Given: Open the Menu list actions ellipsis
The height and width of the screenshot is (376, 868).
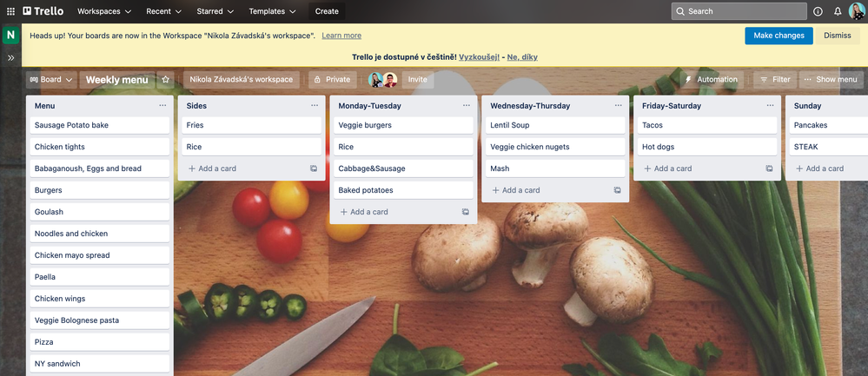Looking at the screenshot, I should click(162, 106).
